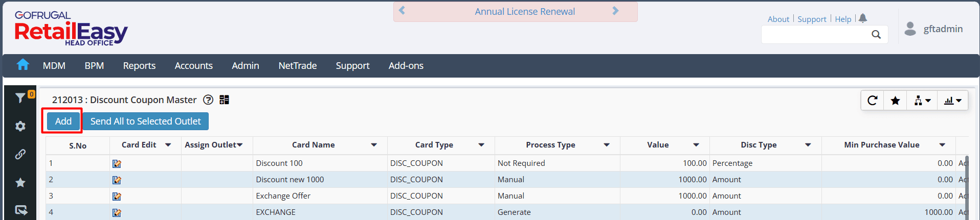Open the Process Type column filter arrow

tap(607, 145)
